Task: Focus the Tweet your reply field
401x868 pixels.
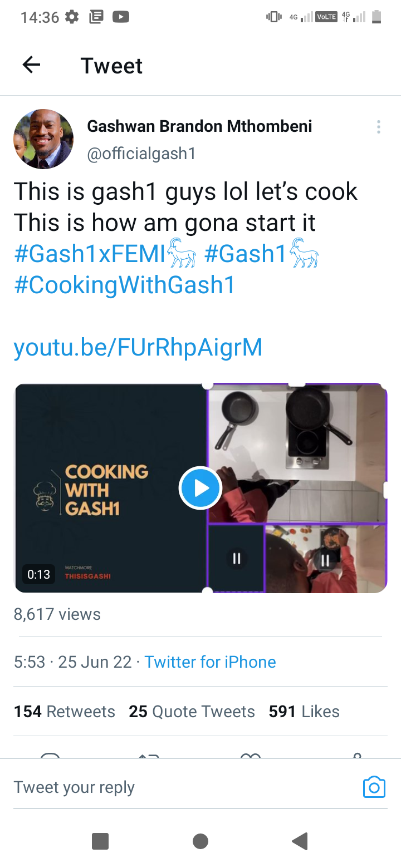Action: [x=184, y=787]
